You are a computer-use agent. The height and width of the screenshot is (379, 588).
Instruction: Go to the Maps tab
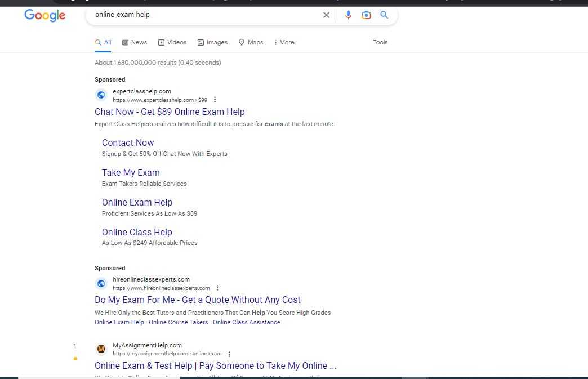coord(251,42)
